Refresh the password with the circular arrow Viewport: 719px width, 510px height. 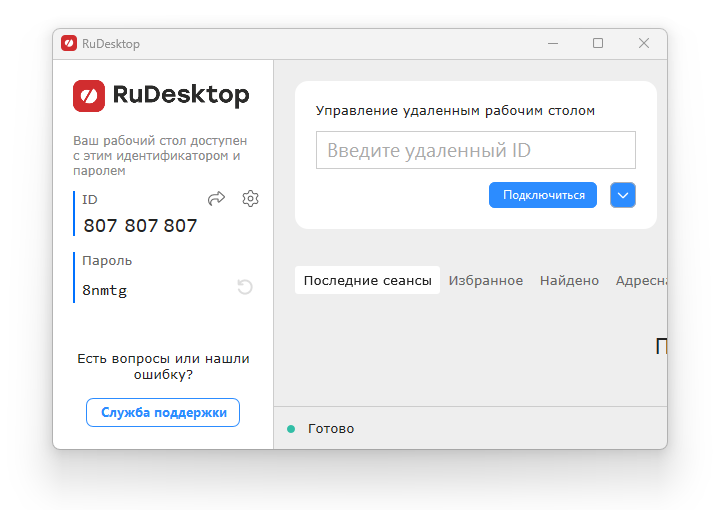[245, 287]
